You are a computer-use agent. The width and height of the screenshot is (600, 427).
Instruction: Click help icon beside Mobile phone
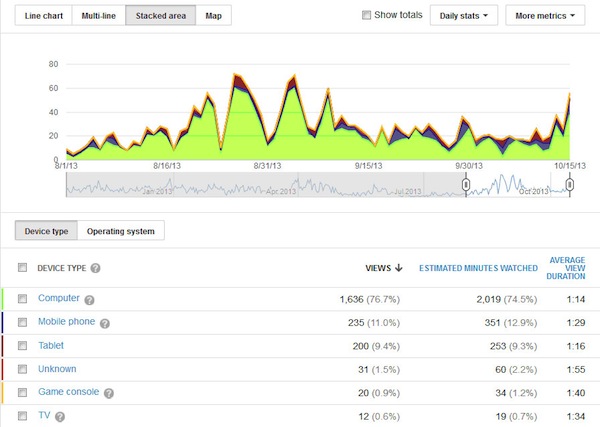(x=104, y=323)
